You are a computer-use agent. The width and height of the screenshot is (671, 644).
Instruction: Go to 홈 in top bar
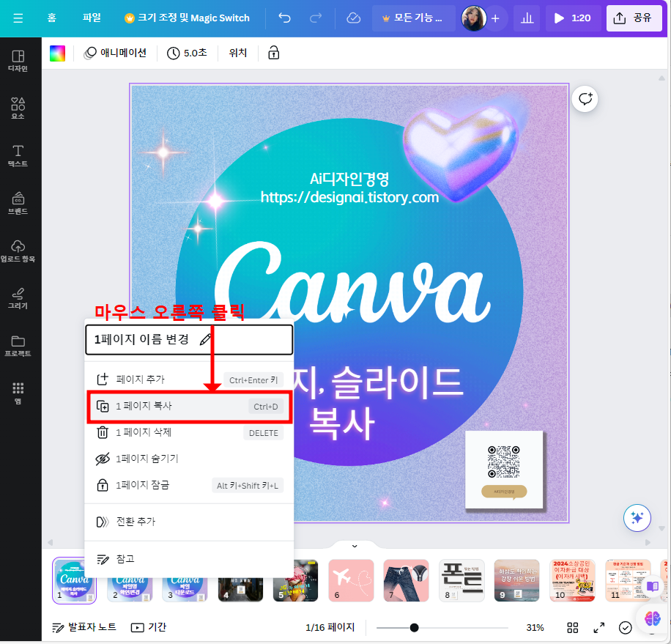pyautogui.click(x=52, y=18)
